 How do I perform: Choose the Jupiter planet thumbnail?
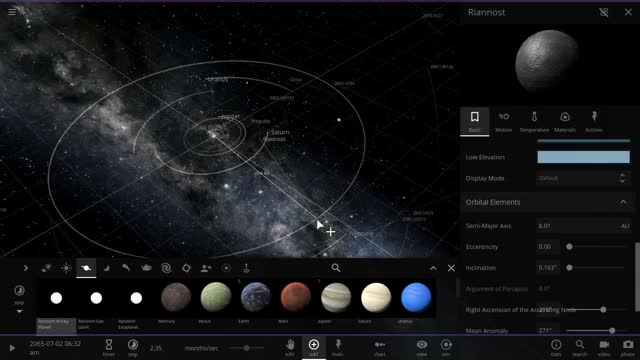pos(336,298)
